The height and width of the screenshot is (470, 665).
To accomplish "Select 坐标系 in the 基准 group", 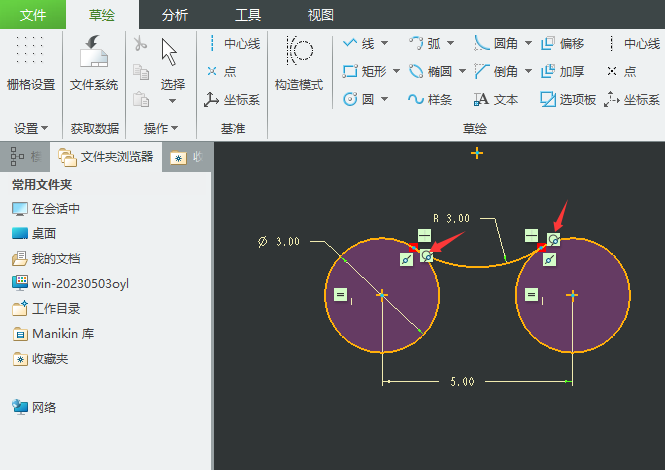I will pyautogui.click(x=232, y=100).
